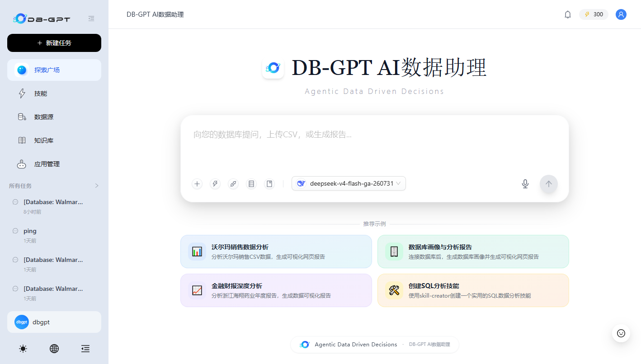Select the 沃尔玛销售数据分析 example card
The image size is (641, 364).
coord(276,252)
